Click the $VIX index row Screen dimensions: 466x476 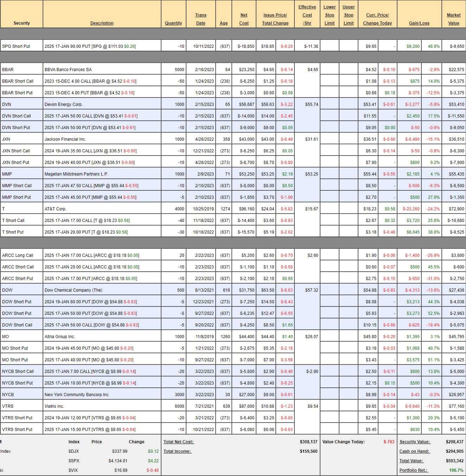point(73,470)
